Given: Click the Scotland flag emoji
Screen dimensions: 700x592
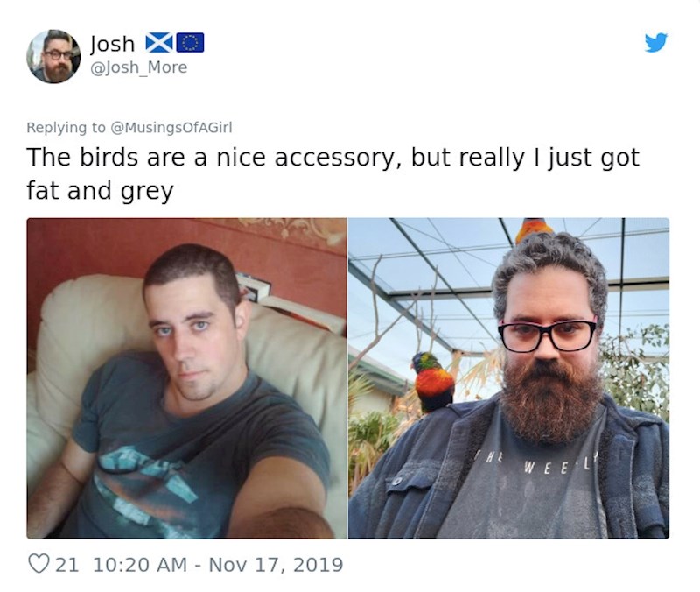Looking at the screenshot, I should pos(159,43).
